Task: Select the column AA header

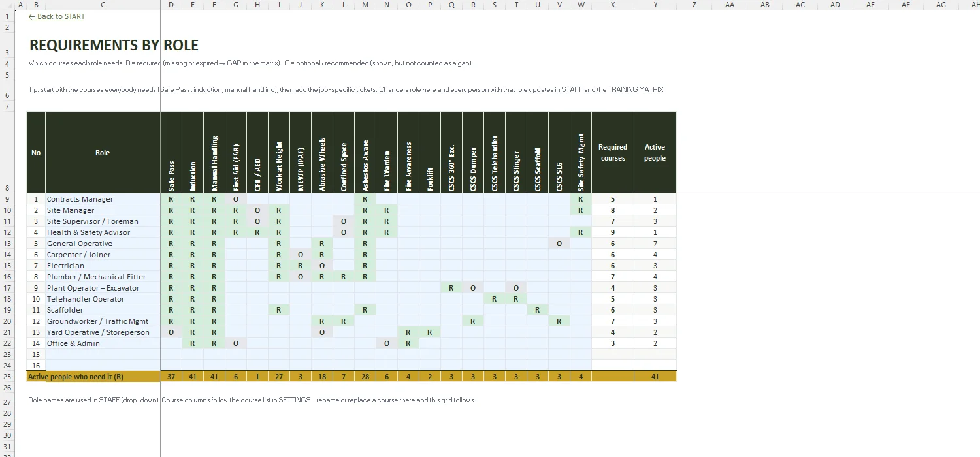Action: pos(730,5)
